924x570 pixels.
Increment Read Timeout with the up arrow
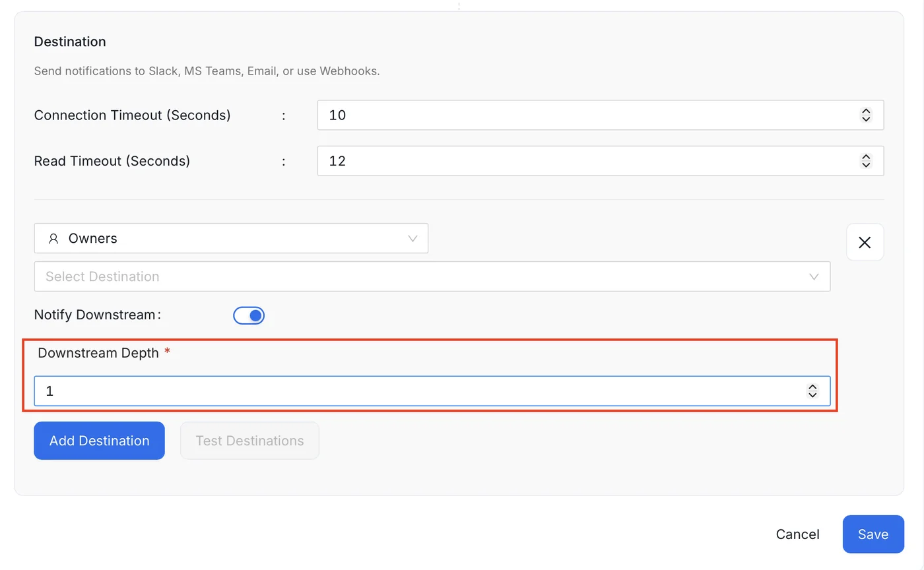tap(866, 157)
